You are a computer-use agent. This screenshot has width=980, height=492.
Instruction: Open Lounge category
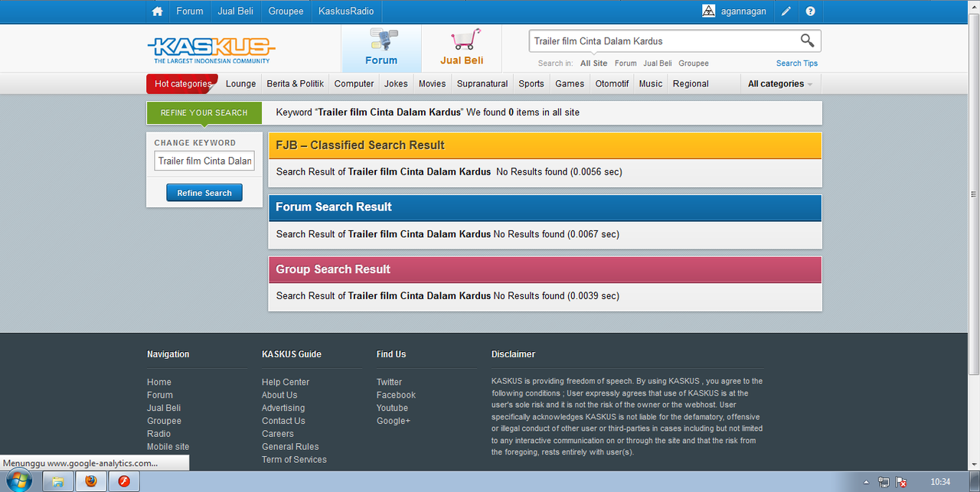click(x=241, y=83)
